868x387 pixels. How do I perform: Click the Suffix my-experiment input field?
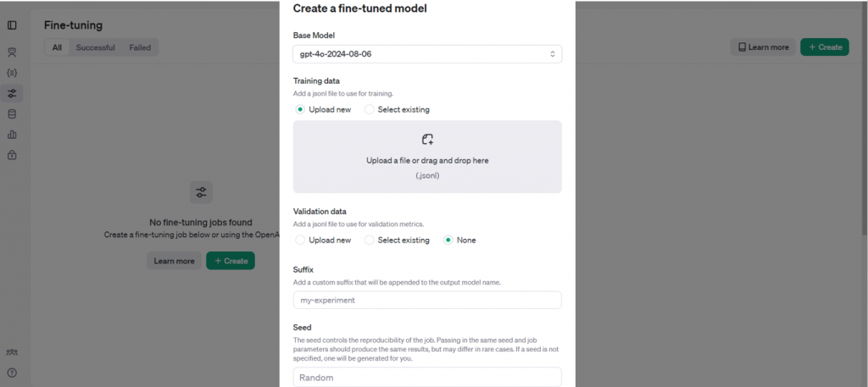pos(427,301)
